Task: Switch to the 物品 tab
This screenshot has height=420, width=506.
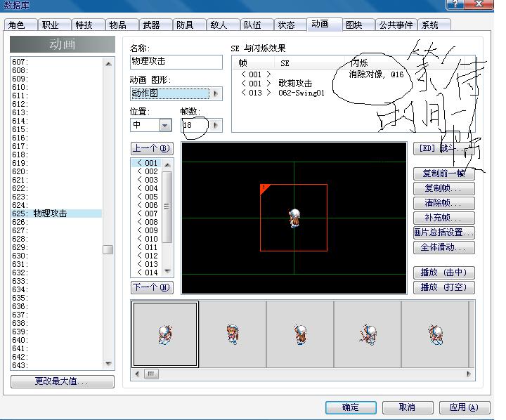Action: pyautogui.click(x=122, y=25)
